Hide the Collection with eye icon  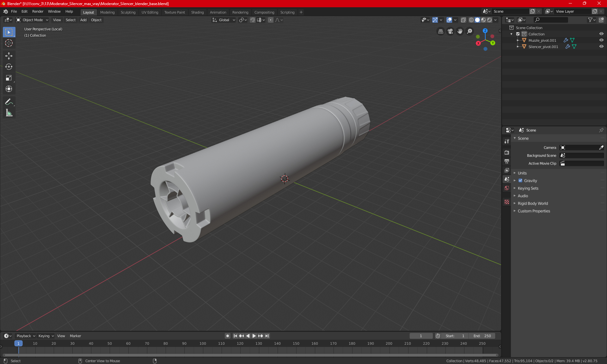(x=601, y=34)
